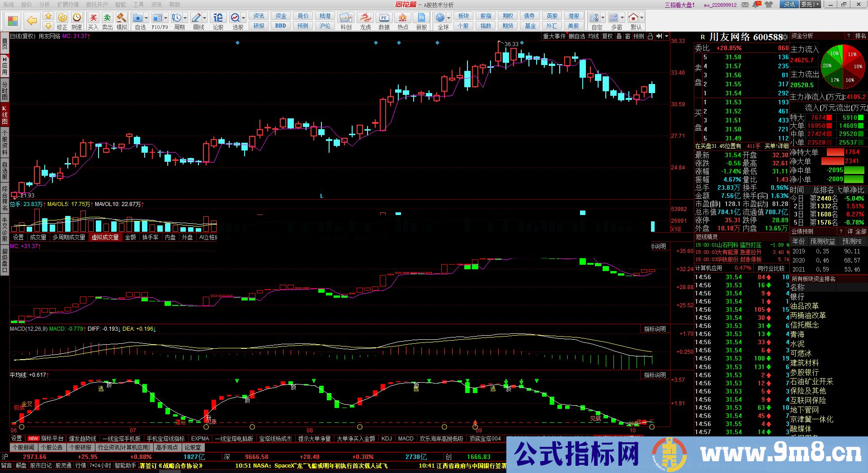Open the notification bell with 99 badge

(x=756, y=4)
